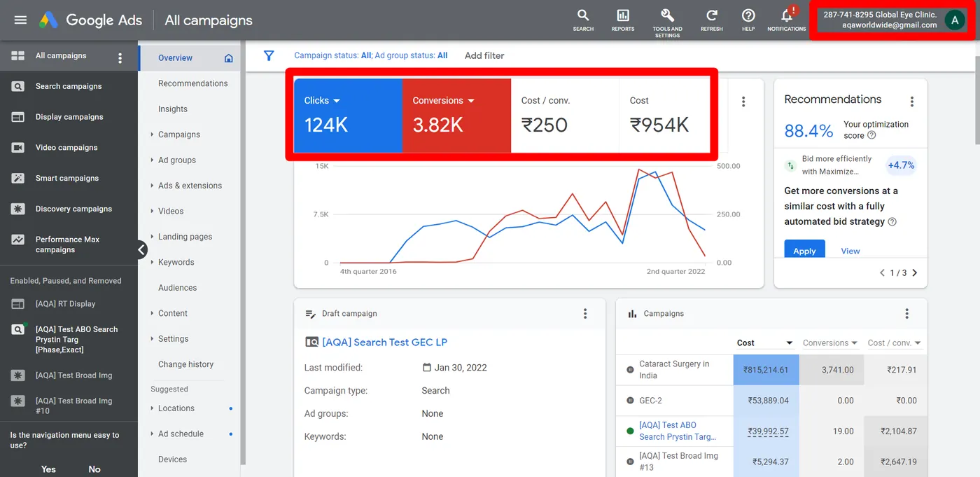Open Conversions column dropdown in Campaigns table
The image size is (980, 477).
pos(830,343)
